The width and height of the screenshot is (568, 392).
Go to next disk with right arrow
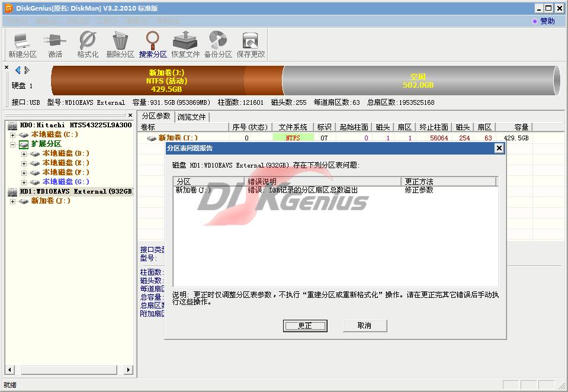(27, 70)
